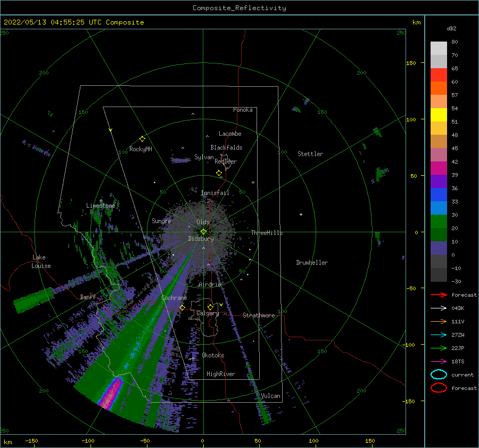Screen dimensions: 479x448
Task: Click the green 22JP arrow in legend
Action: click(x=439, y=348)
